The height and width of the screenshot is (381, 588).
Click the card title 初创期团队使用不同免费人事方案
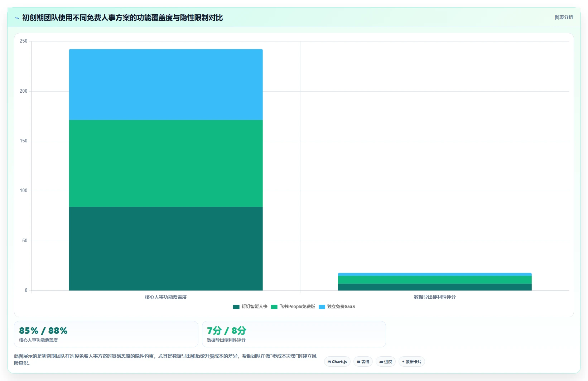[x=122, y=18]
